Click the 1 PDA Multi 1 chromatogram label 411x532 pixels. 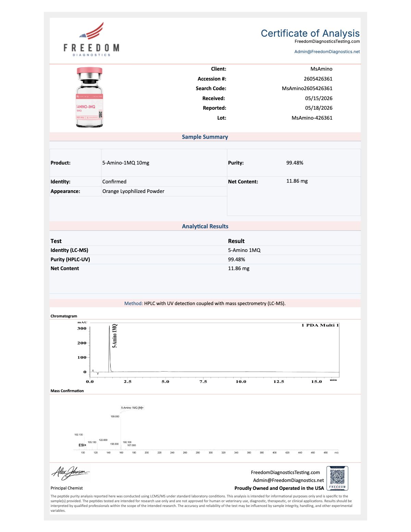[320, 325]
